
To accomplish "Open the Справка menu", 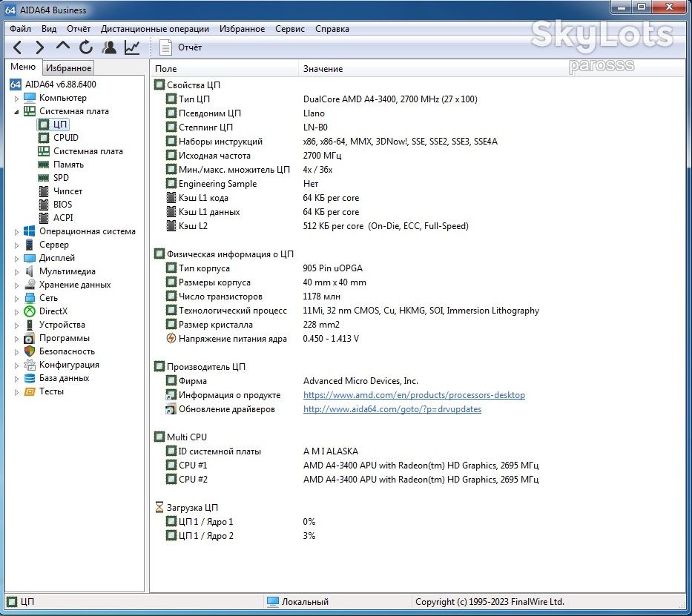I will pos(332,29).
